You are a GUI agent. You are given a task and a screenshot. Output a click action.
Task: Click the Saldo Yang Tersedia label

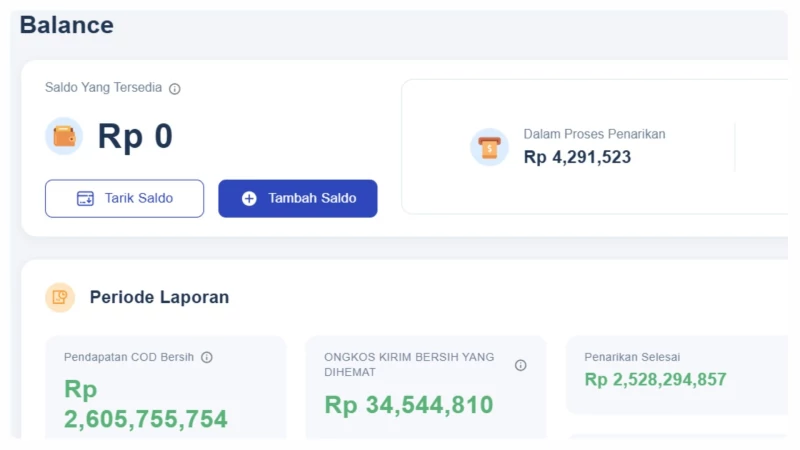click(x=103, y=88)
